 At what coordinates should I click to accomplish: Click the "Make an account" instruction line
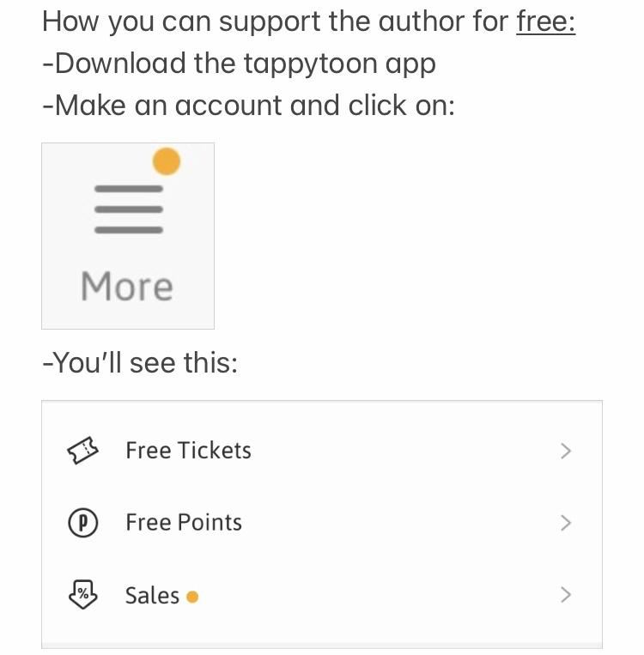click(248, 106)
